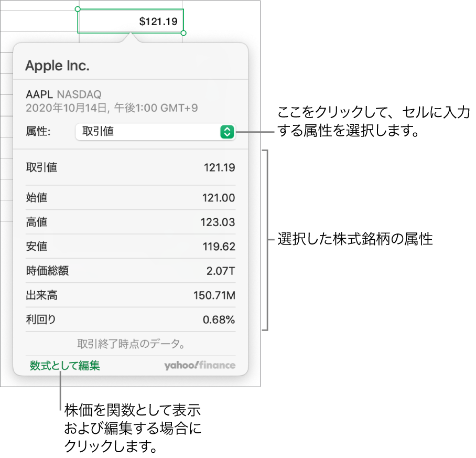This screenshot has height=458, width=476.
Task: Click the AAPL ticker symbol
Action: coord(40,95)
